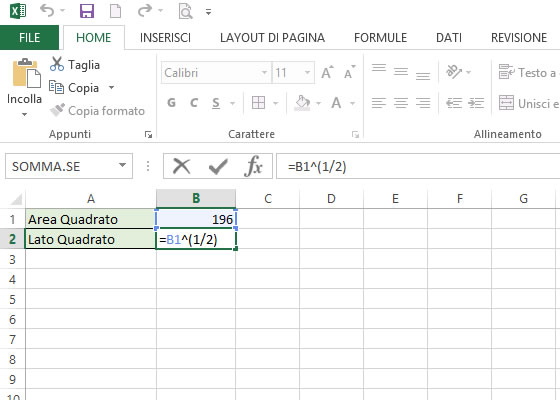Open print preview icon in quick access
Screen dimensions: 560x400
coord(185,11)
